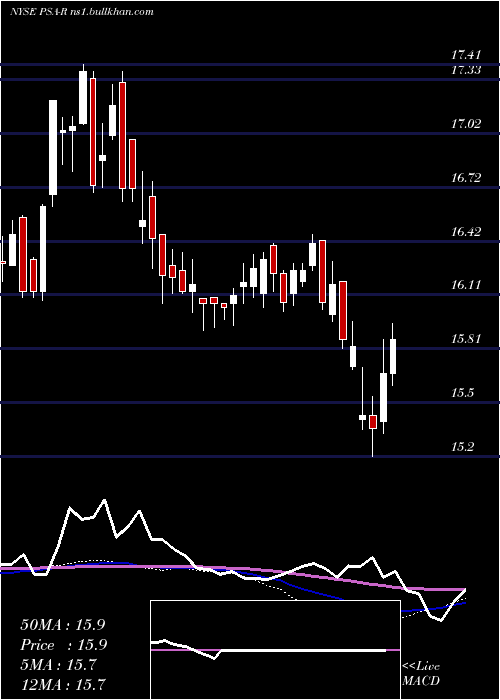
Task: Click the 16.42 price level label
Action: coord(466,232)
